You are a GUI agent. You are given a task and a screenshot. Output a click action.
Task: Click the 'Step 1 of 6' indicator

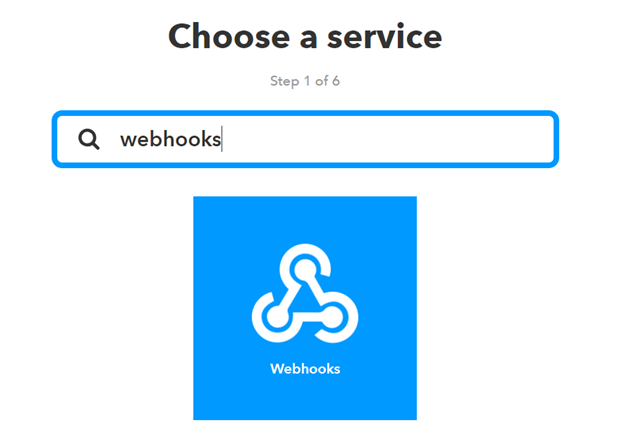pos(305,81)
